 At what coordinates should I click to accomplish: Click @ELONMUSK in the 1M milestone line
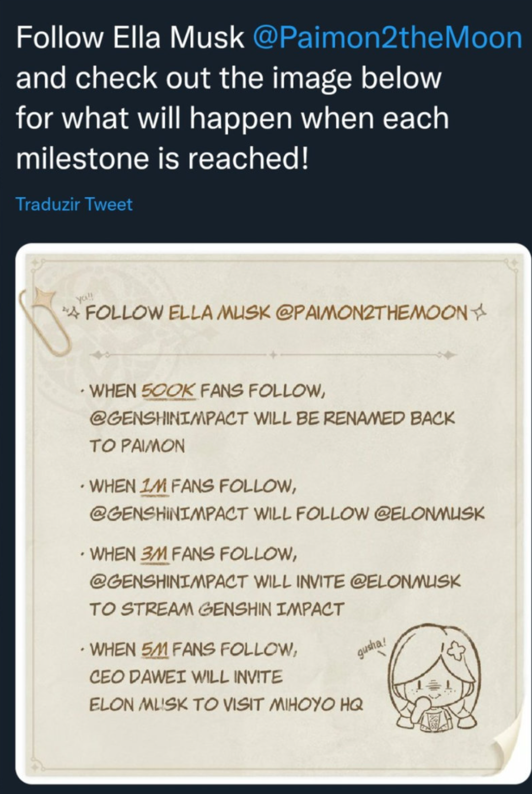430,514
